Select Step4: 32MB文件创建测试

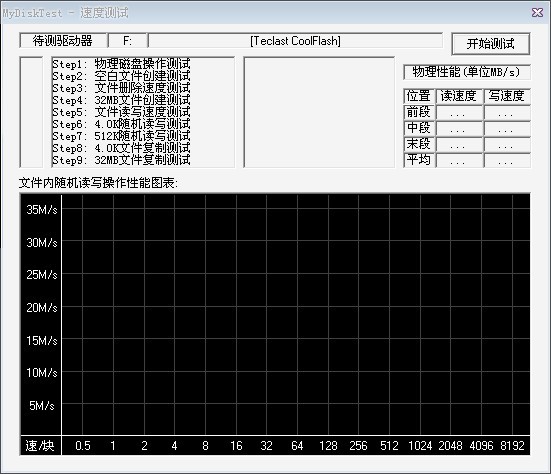122,100
